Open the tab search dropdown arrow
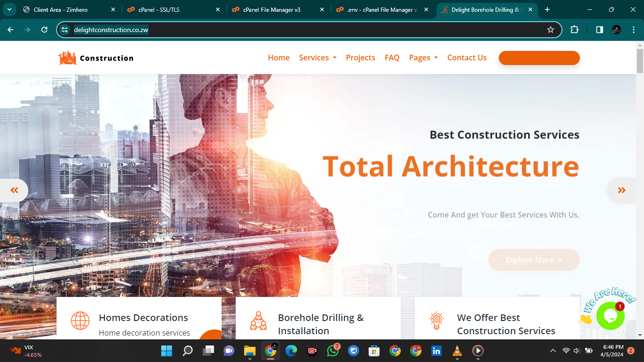This screenshot has width=644, height=362. pyautogui.click(x=8, y=9)
